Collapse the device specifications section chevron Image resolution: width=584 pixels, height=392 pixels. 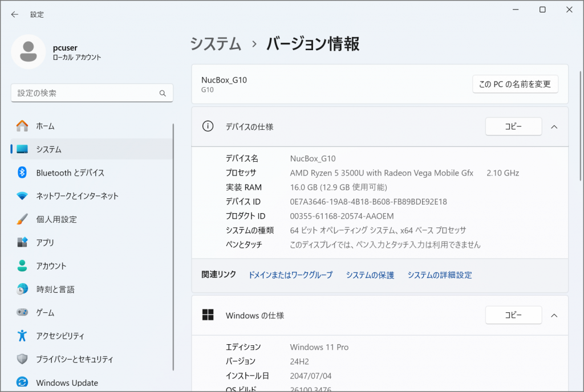click(554, 127)
